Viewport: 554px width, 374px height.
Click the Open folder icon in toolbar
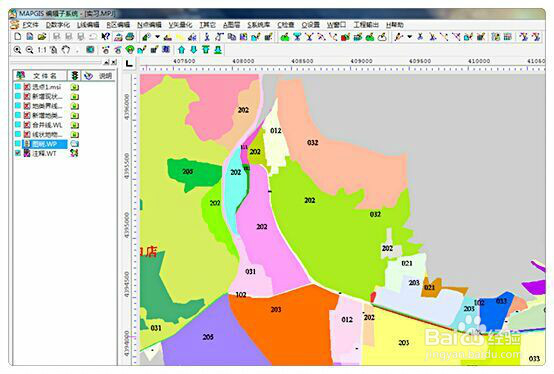(42, 36)
